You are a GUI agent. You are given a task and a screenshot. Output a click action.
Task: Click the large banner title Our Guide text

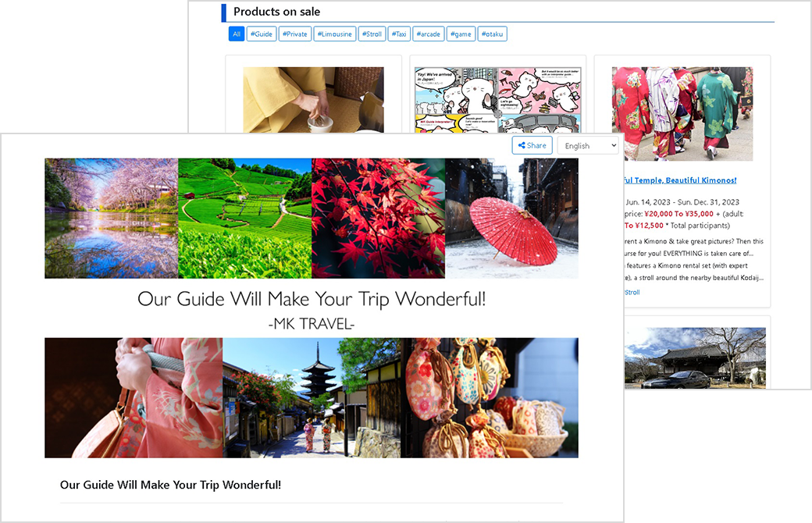[312, 299]
